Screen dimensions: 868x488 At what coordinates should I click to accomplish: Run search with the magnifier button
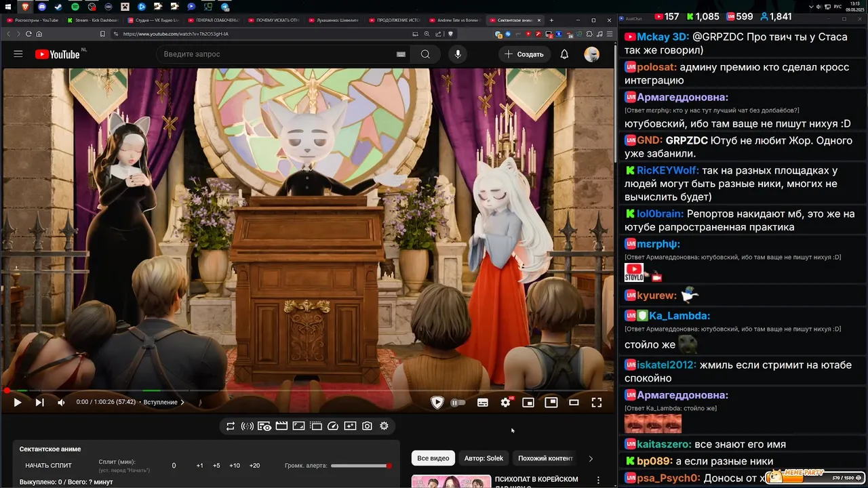click(x=425, y=54)
